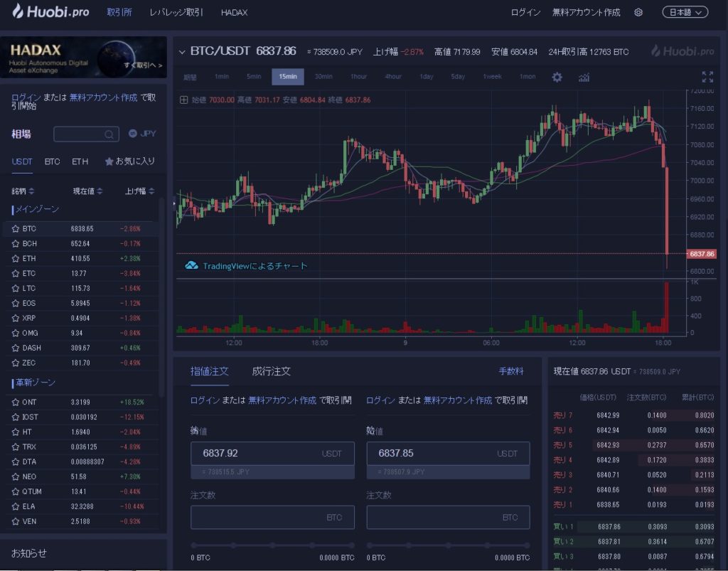
Task: Star the DTA row
Action: (x=16, y=461)
